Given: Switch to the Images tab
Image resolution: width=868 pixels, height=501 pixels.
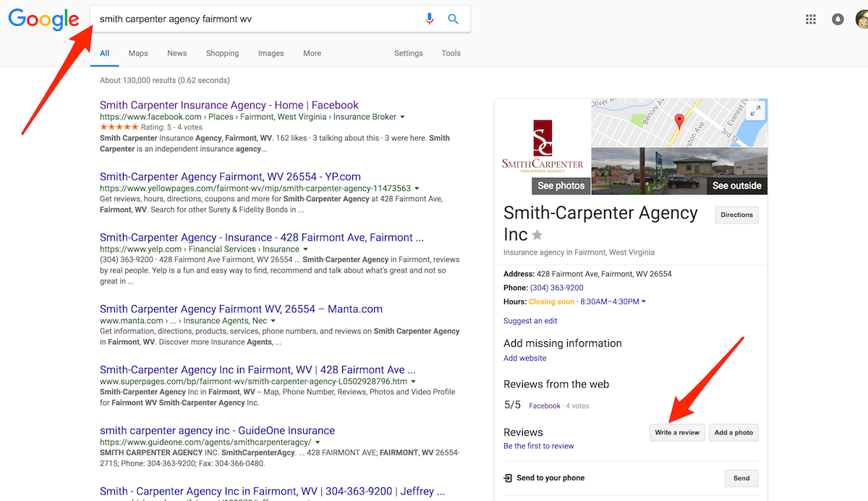Looking at the screenshot, I should (x=271, y=53).
